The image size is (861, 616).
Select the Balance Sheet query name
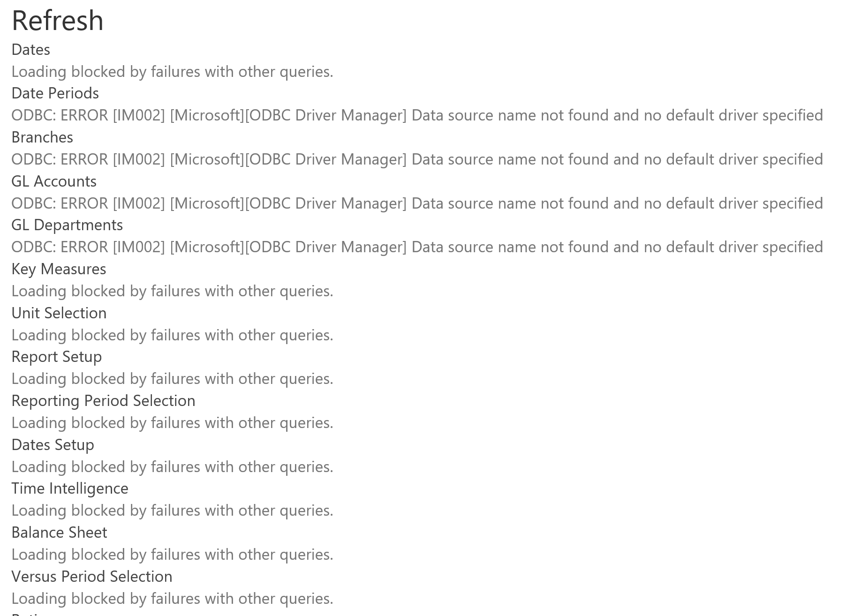[x=60, y=533]
